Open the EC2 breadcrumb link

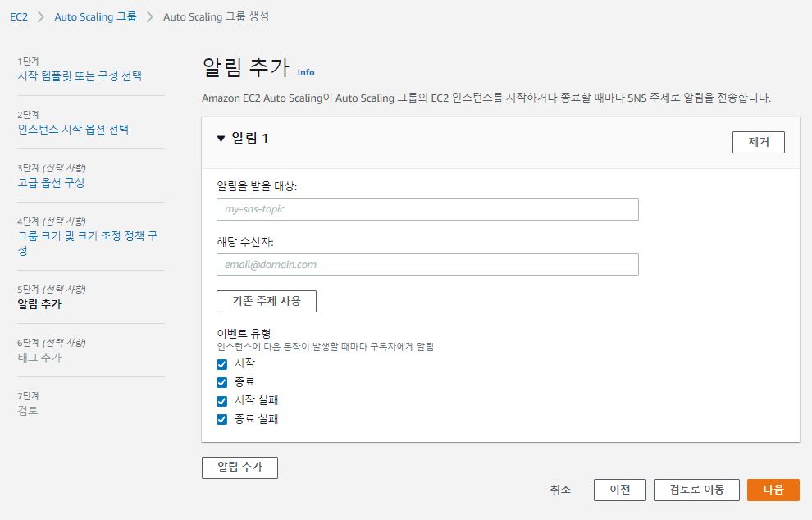(x=19, y=16)
